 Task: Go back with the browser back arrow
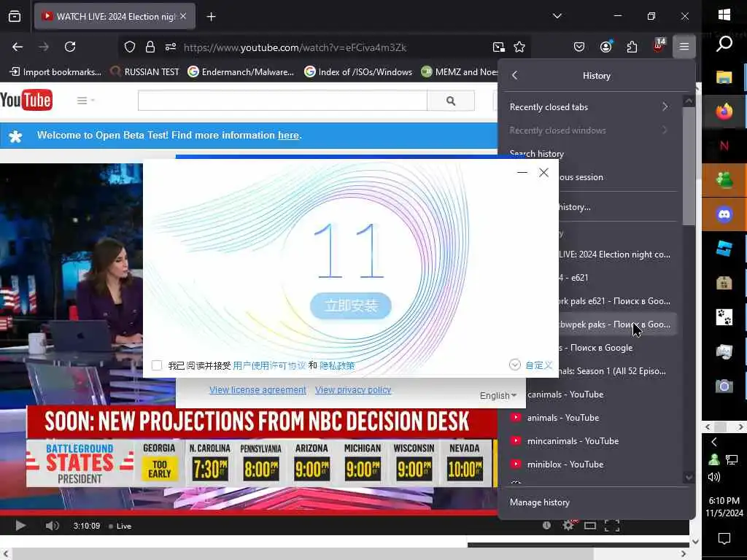pyautogui.click(x=18, y=47)
